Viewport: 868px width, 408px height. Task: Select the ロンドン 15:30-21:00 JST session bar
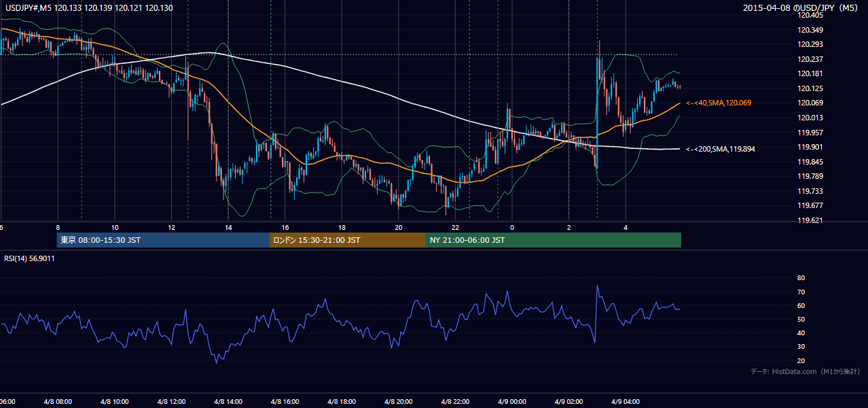pyautogui.click(x=348, y=240)
